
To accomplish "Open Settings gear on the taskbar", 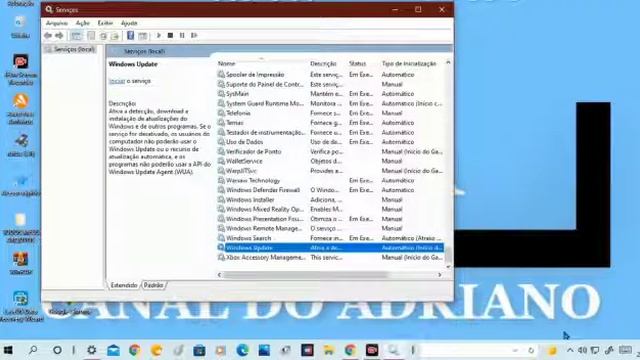I will point(92,350).
